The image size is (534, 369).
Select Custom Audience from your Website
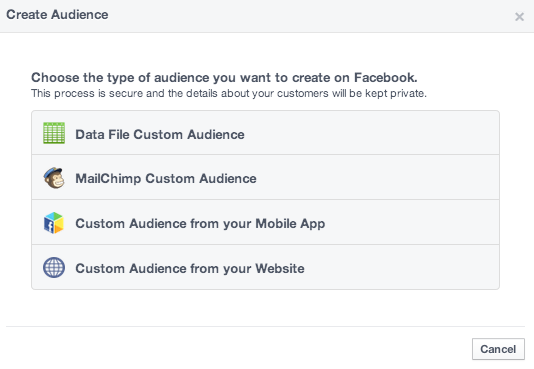pos(265,267)
